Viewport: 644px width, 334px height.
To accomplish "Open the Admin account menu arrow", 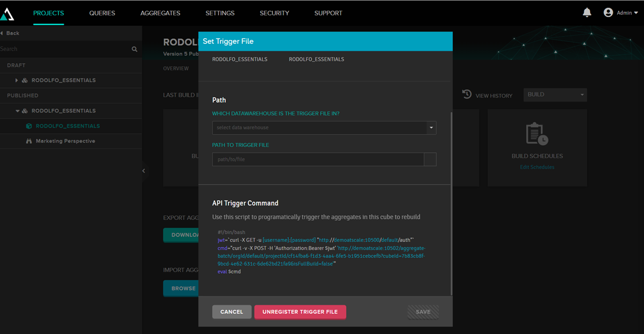I will (636, 13).
